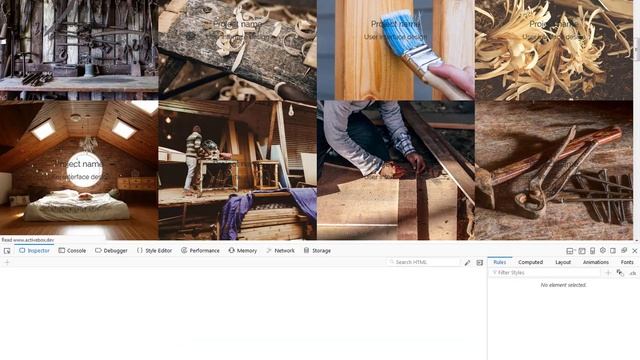Click the weathered plank with shavings thumbnail
Image resolution: width=640 pixels, height=360 pixels.
click(238, 50)
